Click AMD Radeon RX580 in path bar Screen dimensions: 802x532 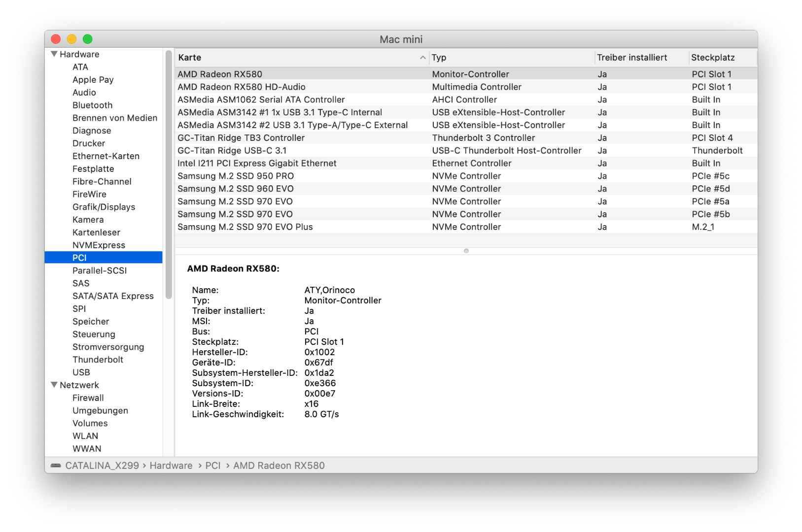tap(279, 465)
